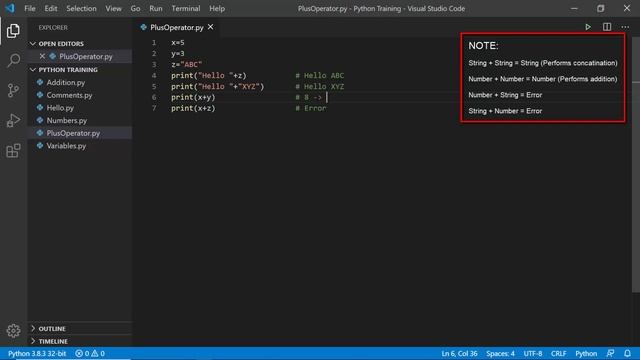Change the CRLF end-of-line sequence
640x360 pixels.
(x=558, y=353)
